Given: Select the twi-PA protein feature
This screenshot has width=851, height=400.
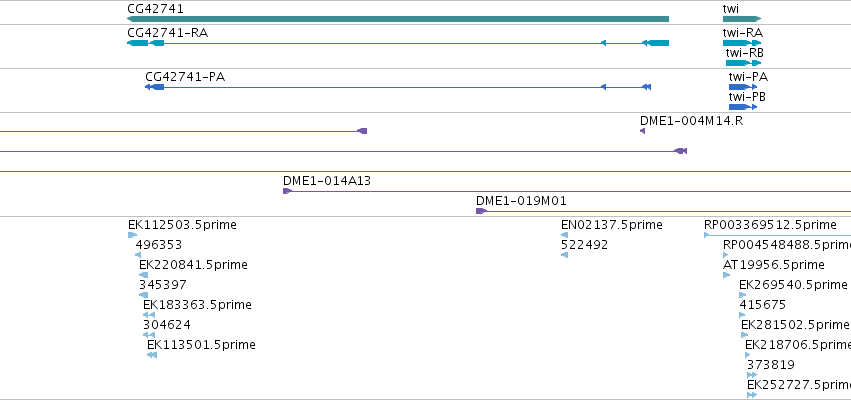Looking at the screenshot, I should pyautogui.click(x=743, y=87).
